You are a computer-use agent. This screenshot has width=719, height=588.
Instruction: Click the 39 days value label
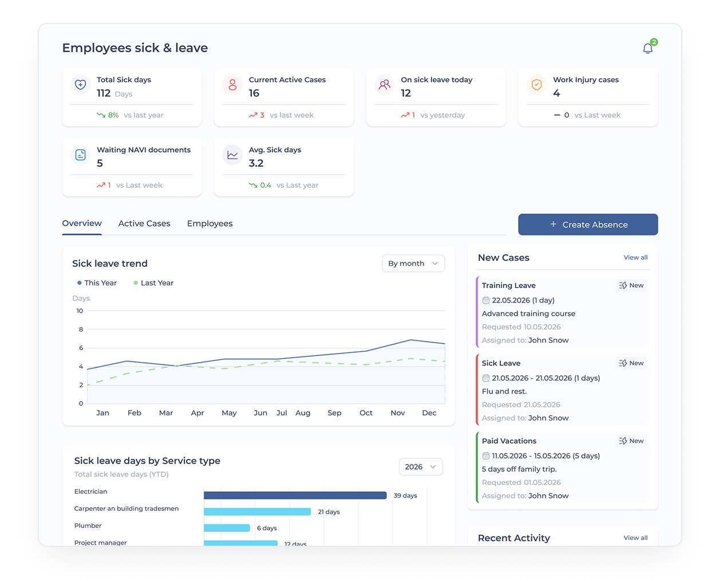[x=405, y=496]
